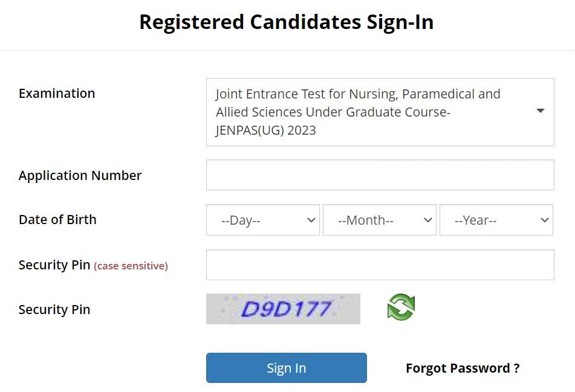Click the Security Pin label beside captcha
Viewport: 575px width, 392px height.
pos(54,309)
